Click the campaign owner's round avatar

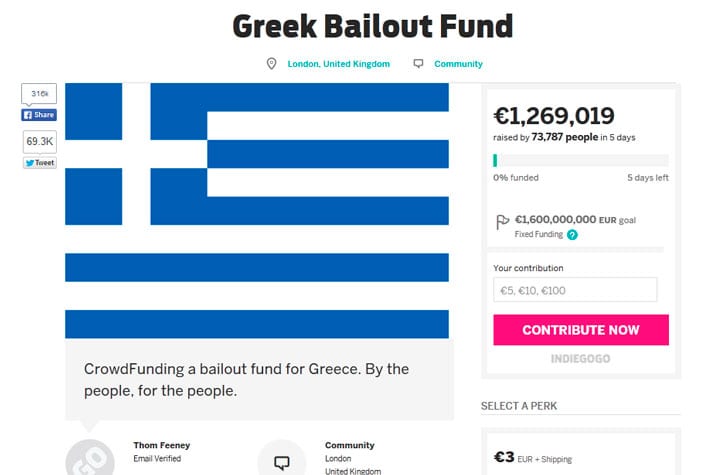[x=90, y=460]
